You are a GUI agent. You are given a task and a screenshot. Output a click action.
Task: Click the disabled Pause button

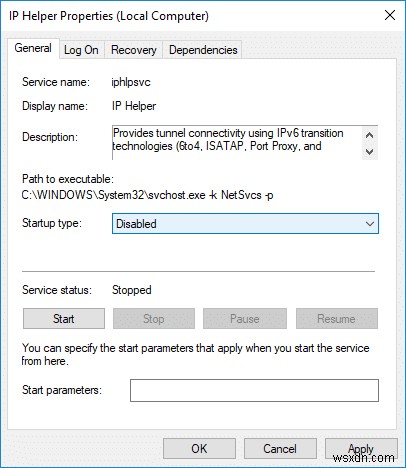click(x=245, y=319)
